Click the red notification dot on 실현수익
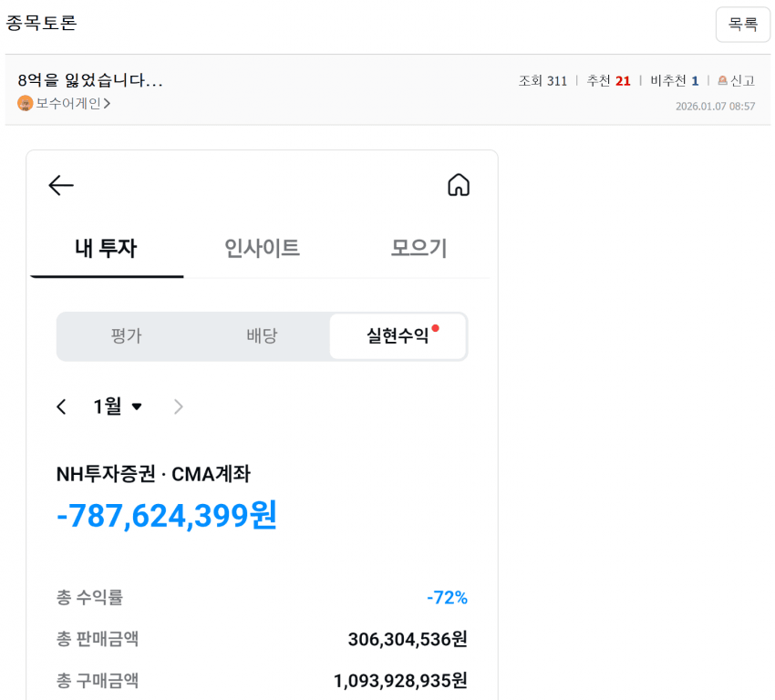The height and width of the screenshot is (700, 775). (435, 328)
